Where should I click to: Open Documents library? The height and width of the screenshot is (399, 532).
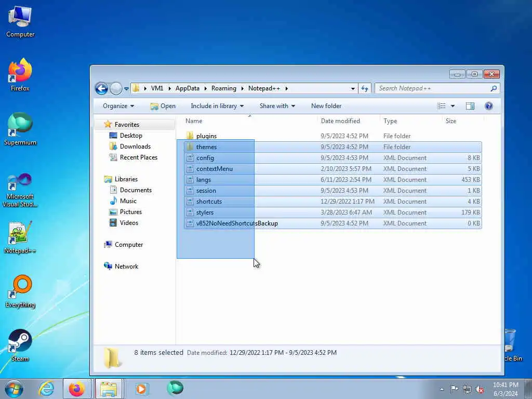(136, 190)
